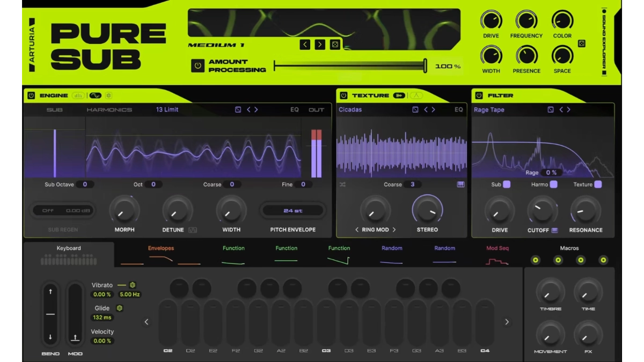The height and width of the screenshot is (362, 644).
Task: Click the fourth Macros indicator circle
Action: 603,260
